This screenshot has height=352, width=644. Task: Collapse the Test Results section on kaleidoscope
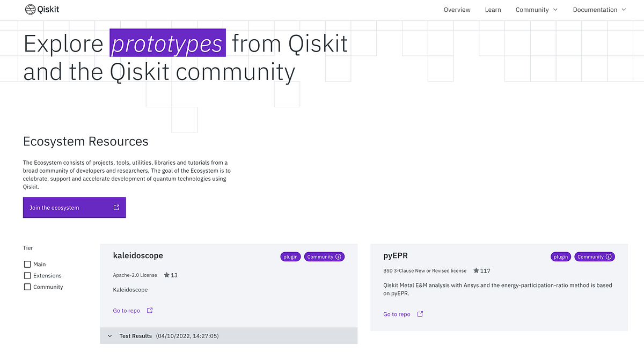(x=109, y=335)
